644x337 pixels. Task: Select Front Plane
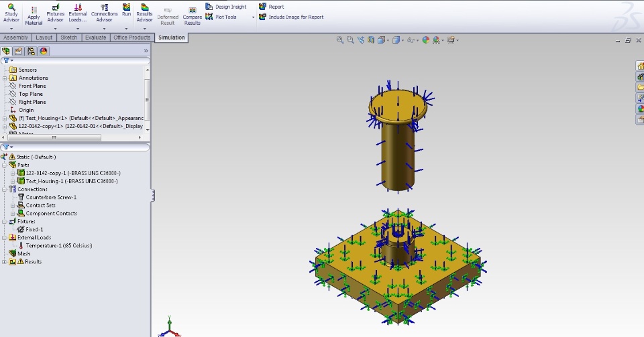[x=32, y=86]
